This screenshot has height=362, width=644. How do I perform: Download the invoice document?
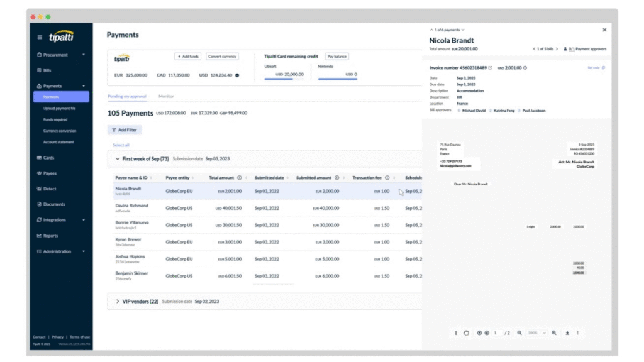567,332
